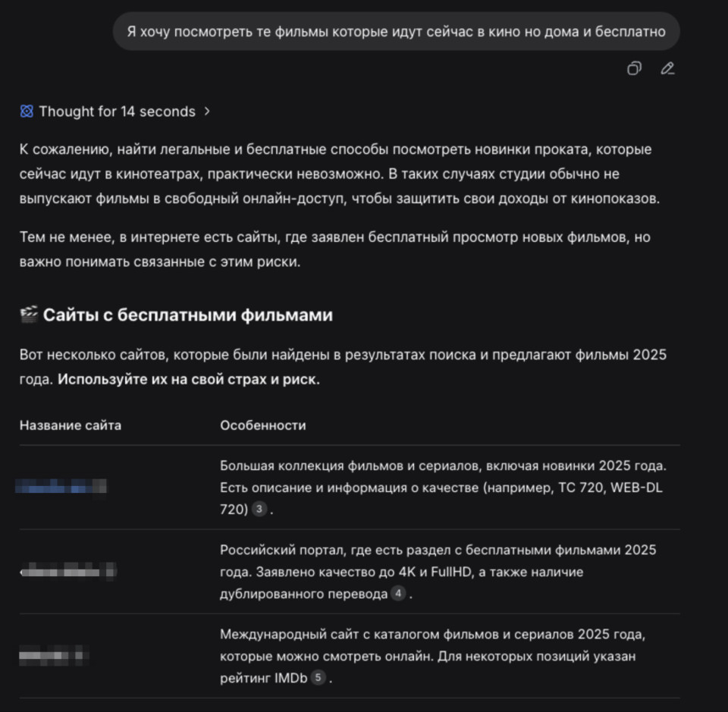Click the user's message bubble about films
Image resolution: width=728 pixels, height=712 pixels.
click(396, 31)
